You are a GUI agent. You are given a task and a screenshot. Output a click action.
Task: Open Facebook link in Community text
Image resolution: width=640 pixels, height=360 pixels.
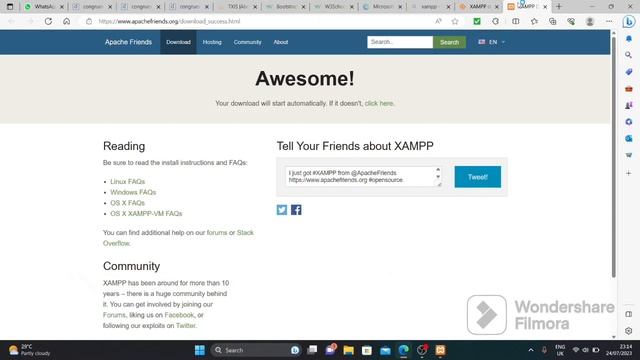coord(179,315)
